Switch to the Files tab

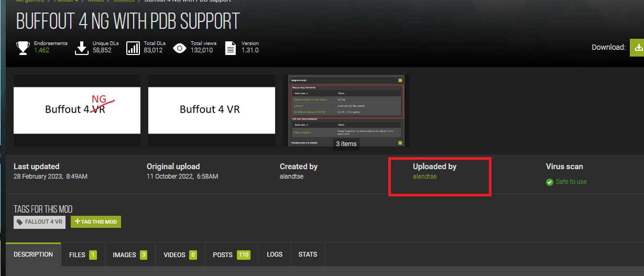[x=83, y=255]
